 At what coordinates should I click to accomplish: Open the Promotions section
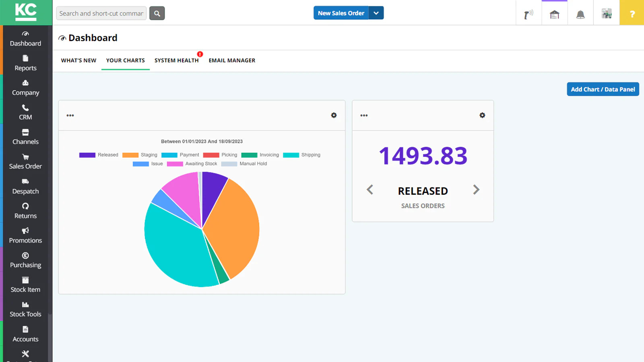(25, 236)
